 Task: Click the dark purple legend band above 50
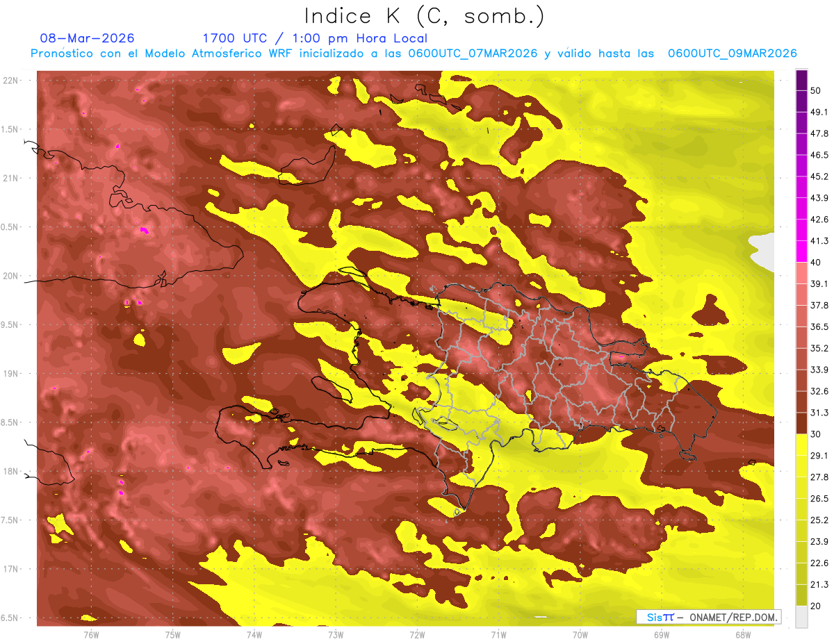point(801,80)
